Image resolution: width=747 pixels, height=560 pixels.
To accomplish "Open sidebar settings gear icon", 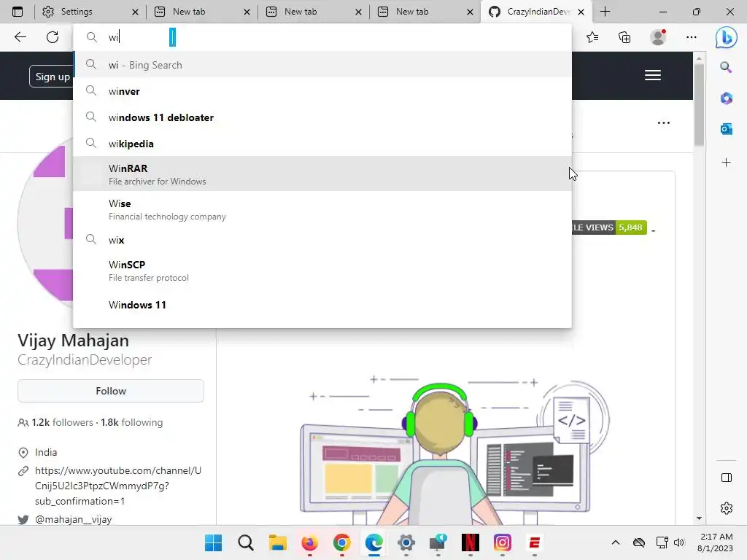I will (726, 508).
